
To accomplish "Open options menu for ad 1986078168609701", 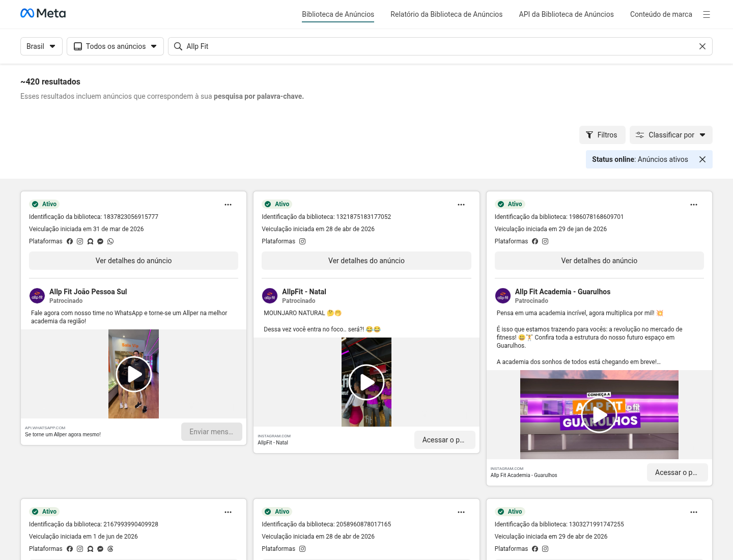I will pos(694,205).
